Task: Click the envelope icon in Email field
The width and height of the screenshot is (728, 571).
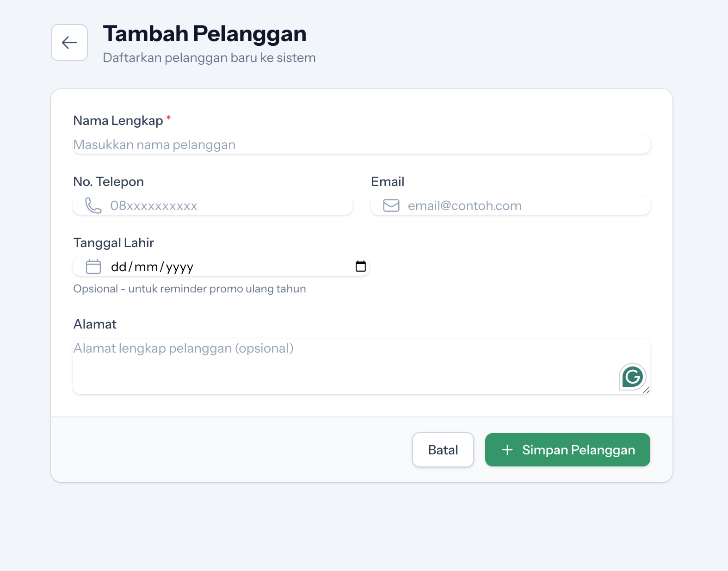Action: 391,205
